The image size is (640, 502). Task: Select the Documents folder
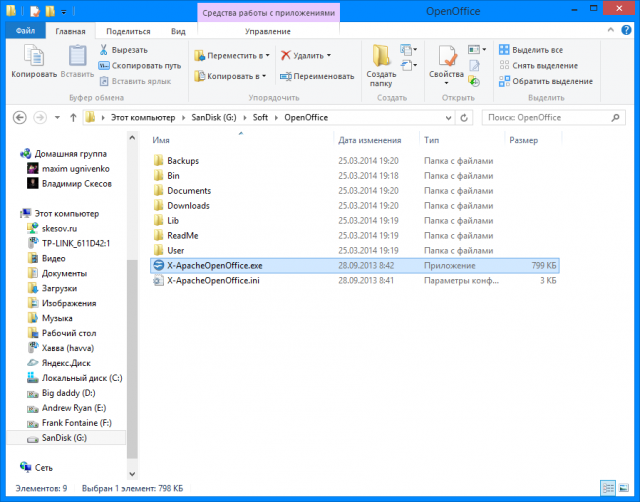coord(355,191)
